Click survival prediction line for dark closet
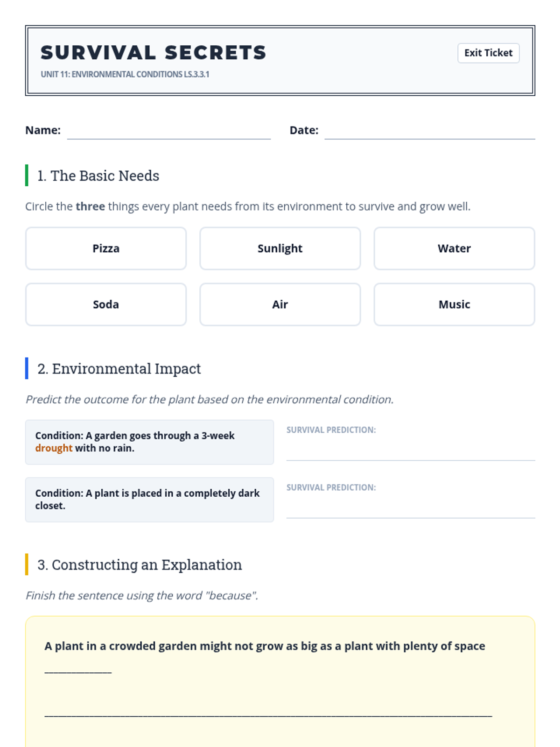Screen dimensions: 560x747 (x=410, y=510)
